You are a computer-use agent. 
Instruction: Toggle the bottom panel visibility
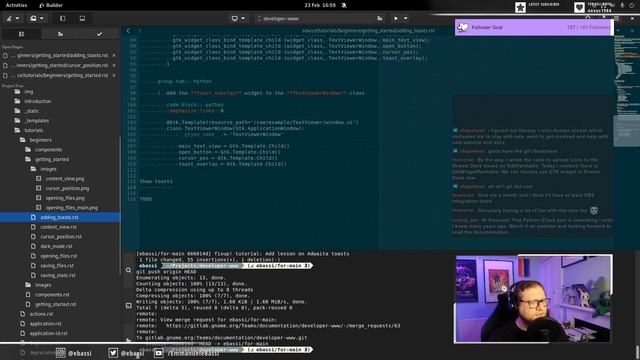coord(82,18)
